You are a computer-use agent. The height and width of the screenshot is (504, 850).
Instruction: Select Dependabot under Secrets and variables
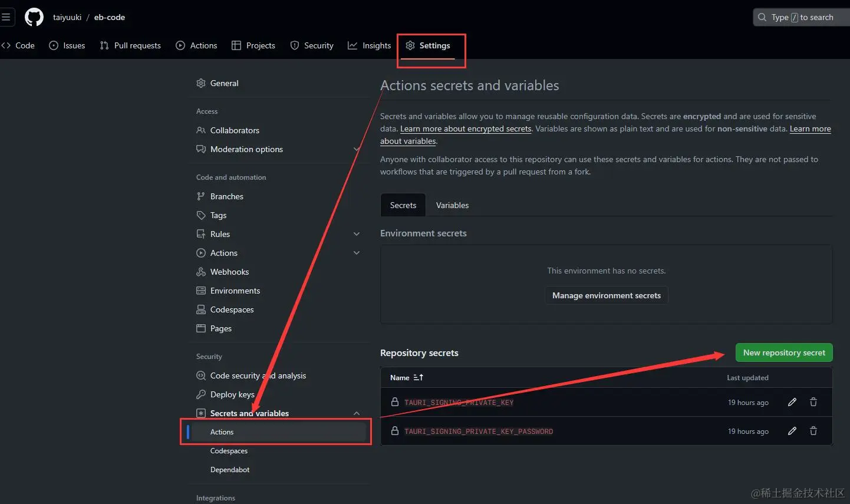coord(230,470)
